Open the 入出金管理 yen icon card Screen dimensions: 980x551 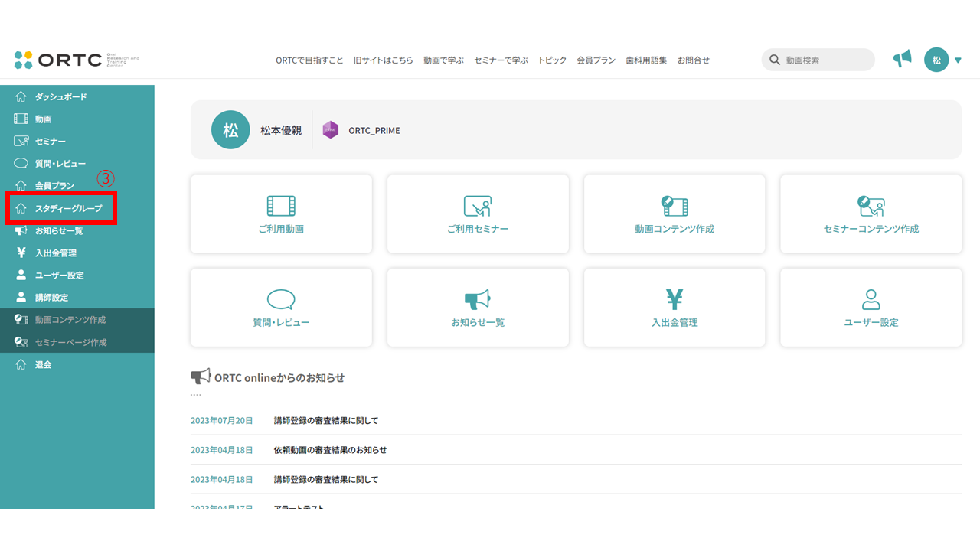(x=675, y=307)
